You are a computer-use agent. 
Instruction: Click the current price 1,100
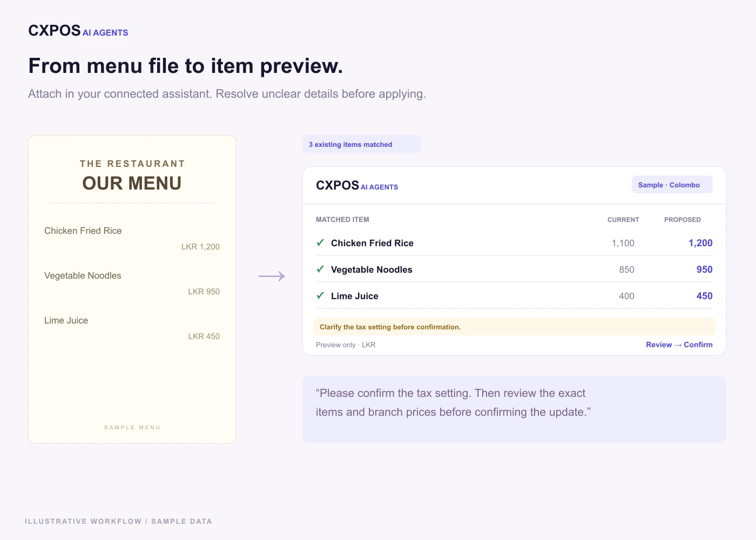[x=623, y=243]
